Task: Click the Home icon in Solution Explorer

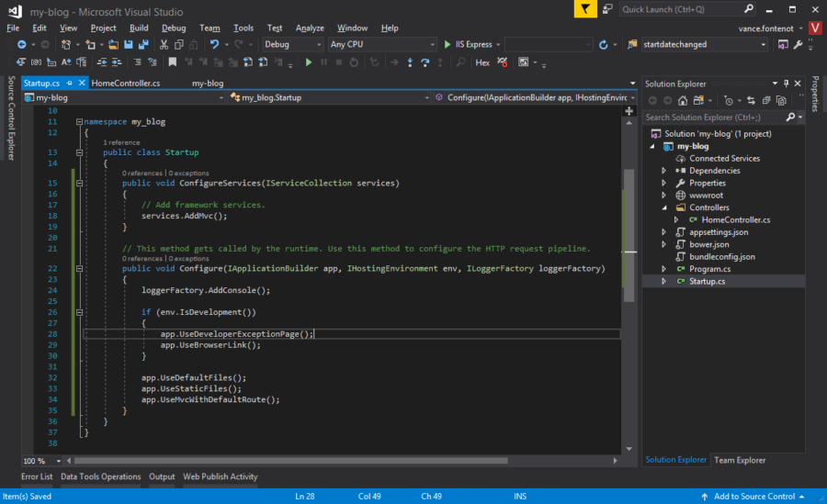Action: pyautogui.click(x=683, y=101)
